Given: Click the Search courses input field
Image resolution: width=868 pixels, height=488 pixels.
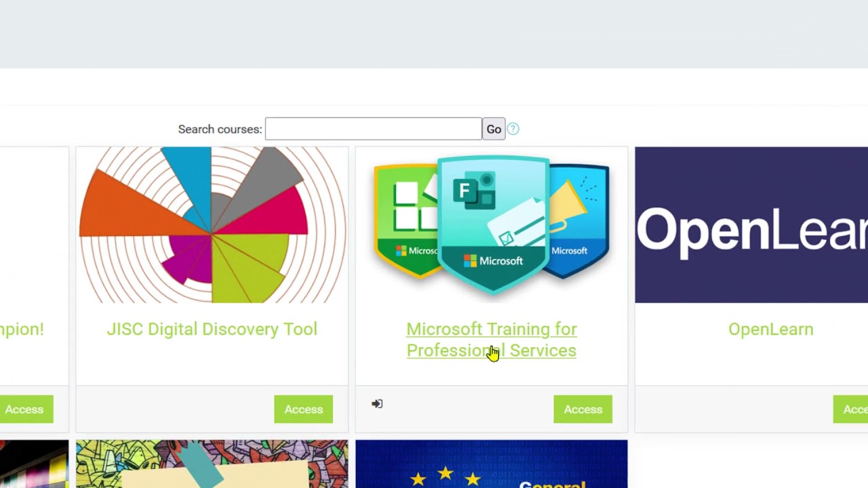Looking at the screenshot, I should [x=373, y=129].
